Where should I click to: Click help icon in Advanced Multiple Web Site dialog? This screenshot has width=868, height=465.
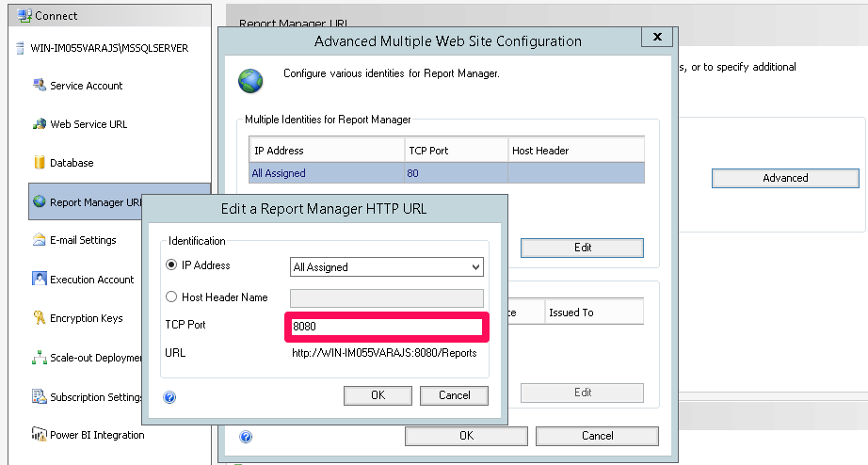coord(246,437)
